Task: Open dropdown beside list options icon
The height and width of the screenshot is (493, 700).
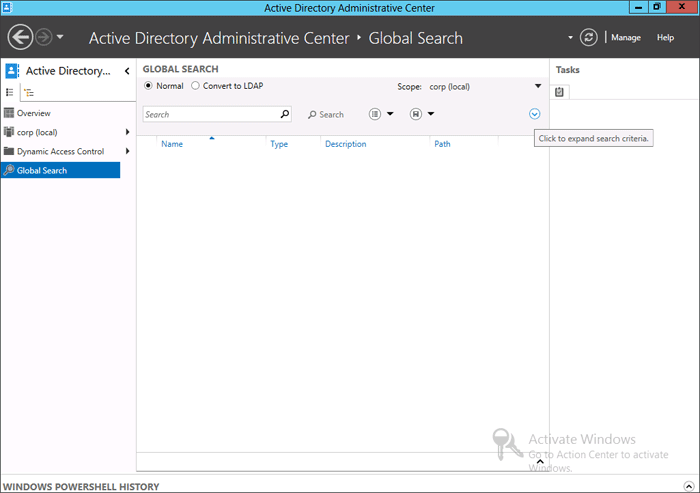Action: point(390,114)
